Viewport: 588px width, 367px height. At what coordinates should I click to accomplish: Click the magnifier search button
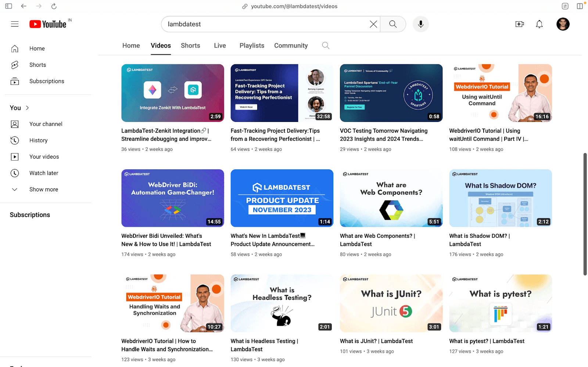tap(393, 24)
